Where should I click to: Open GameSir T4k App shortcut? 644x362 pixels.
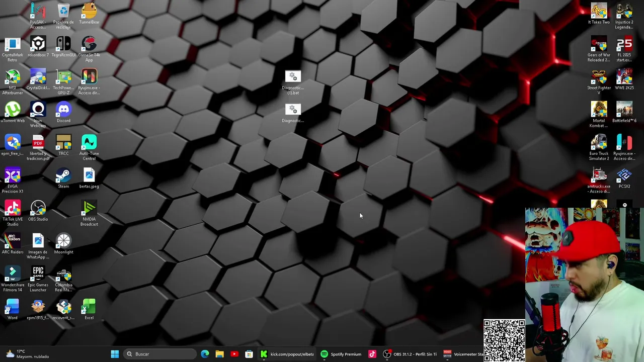pyautogui.click(x=89, y=49)
